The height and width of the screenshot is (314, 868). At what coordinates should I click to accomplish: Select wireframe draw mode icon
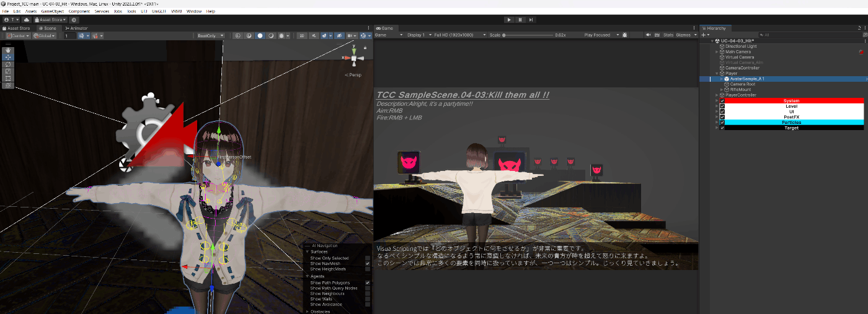coord(238,36)
